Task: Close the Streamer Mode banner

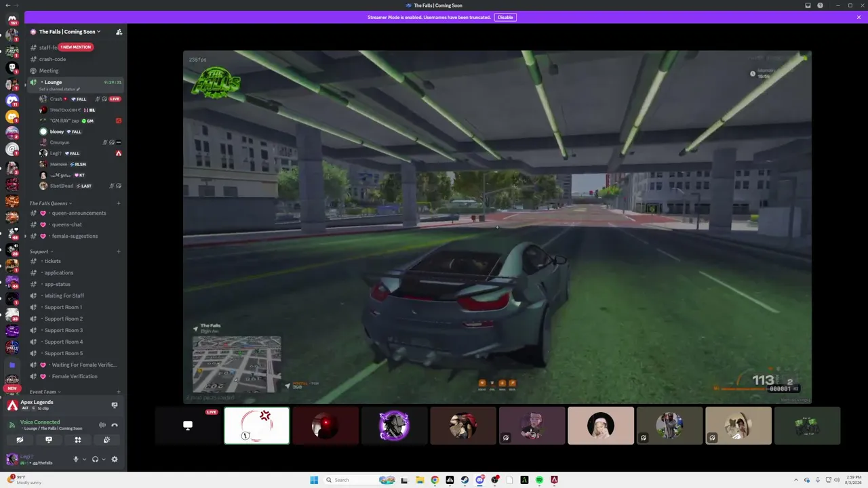Action: click(x=859, y=17)
